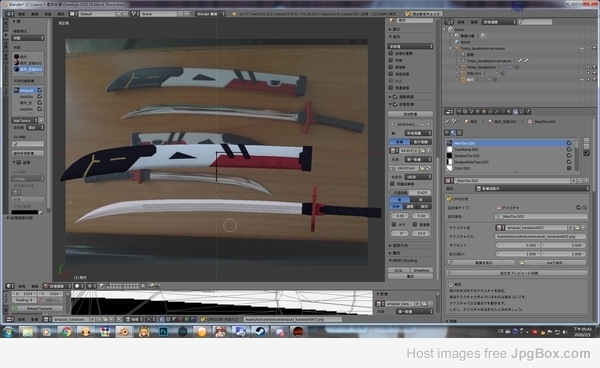
Task: Toggle checkbox for _ShadowTex.005 texture slot
Action: [x=569, y=155]
